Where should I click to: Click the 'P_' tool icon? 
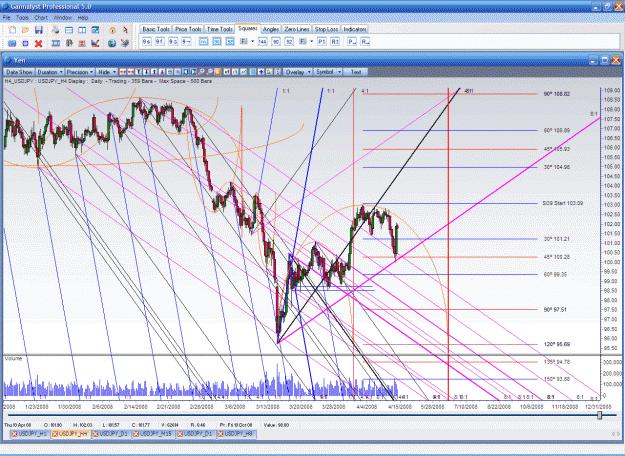point(352,41)
